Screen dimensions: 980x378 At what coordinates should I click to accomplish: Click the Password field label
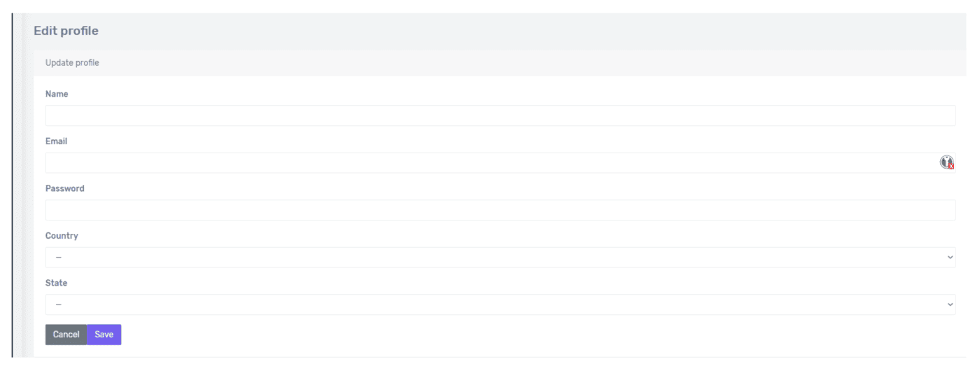pyautogui.click(x=64, y=188)
